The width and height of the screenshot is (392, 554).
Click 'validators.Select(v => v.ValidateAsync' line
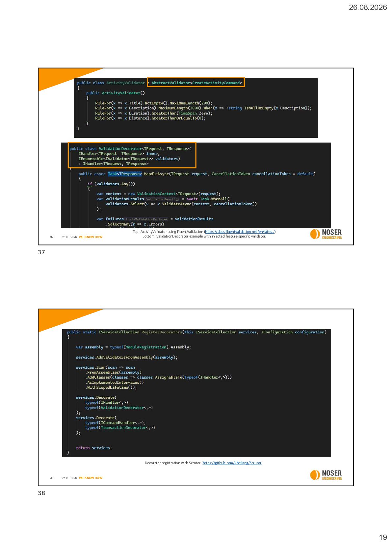[x=181, y=204]
